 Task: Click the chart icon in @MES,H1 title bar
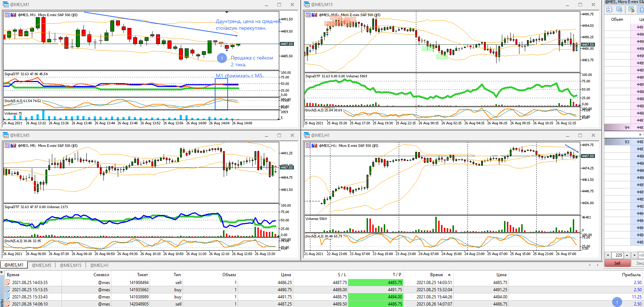point(307,135)
